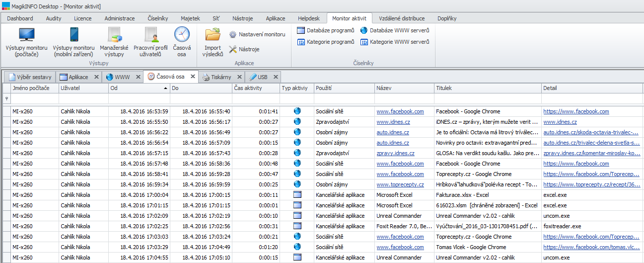Open Kategorie programů
The height and width of the screenshot is (263, 644).
coord(325,42)
